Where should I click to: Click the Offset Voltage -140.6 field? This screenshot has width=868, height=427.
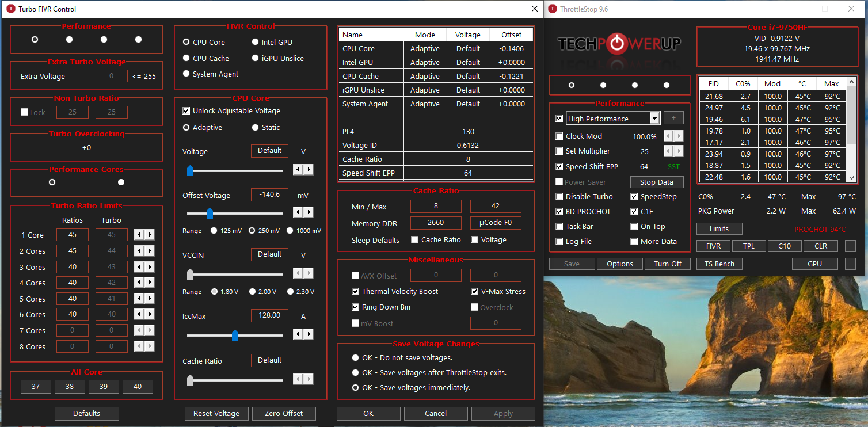point(269,195)
